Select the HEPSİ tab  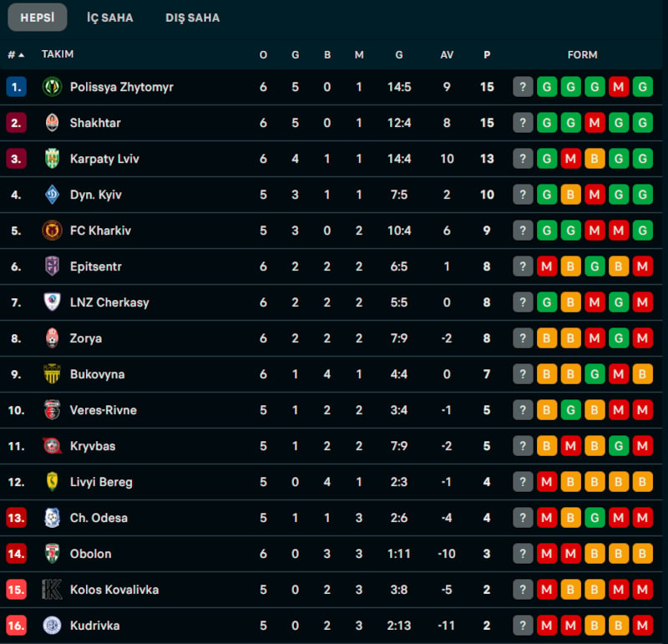coord(38,18)
